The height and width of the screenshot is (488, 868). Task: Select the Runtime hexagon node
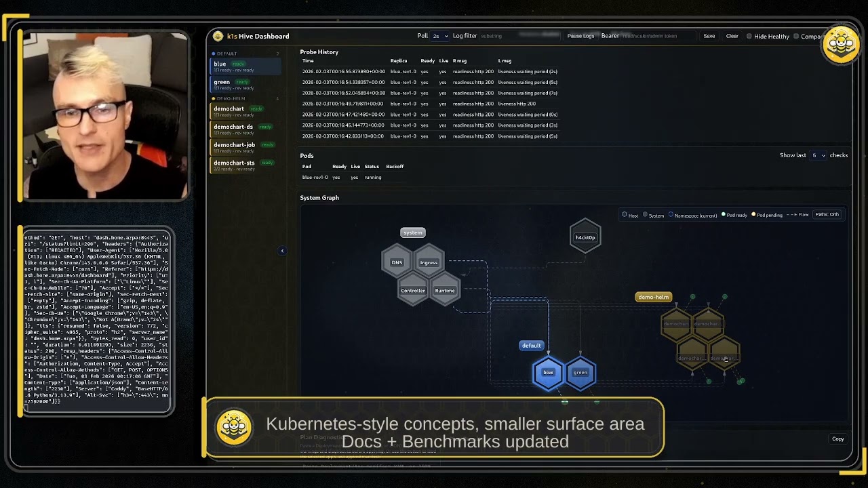pos(445,291)
